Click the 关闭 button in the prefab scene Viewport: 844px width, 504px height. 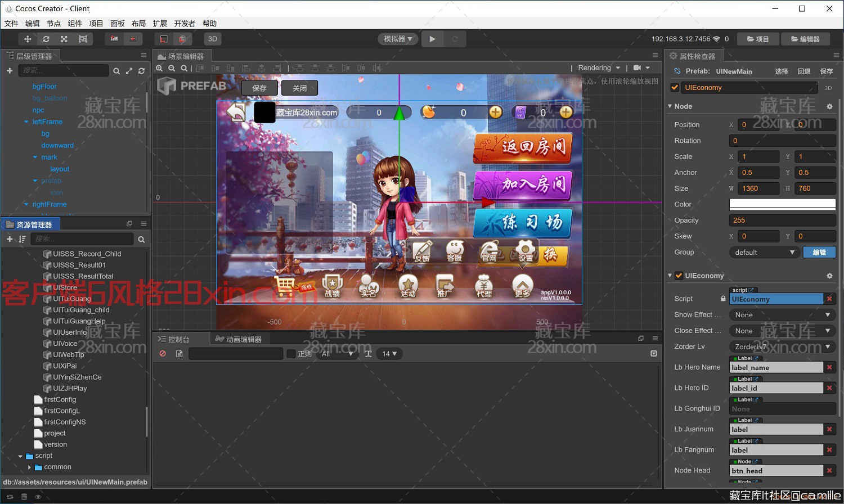[x=300, y=88]
